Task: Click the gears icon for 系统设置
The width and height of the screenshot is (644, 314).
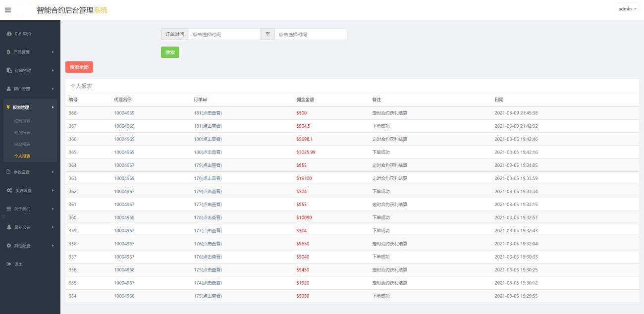Action: click(x=9, y=190)
